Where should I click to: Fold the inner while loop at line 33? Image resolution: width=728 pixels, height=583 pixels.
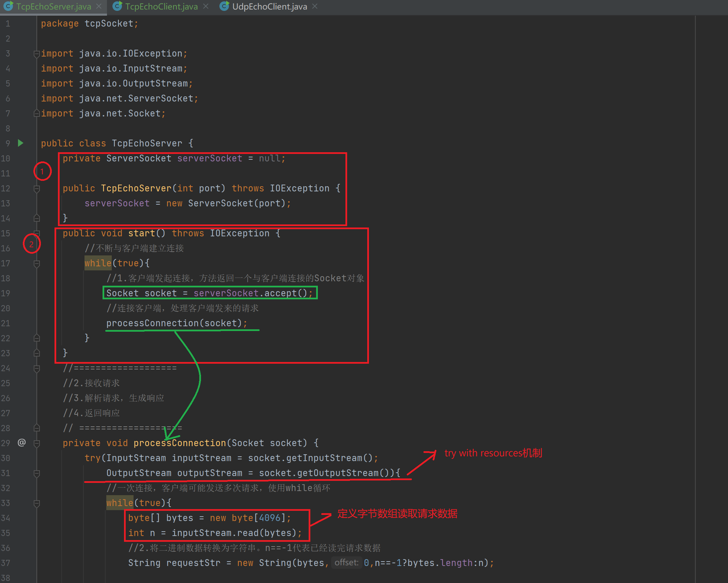click(37, 503)
